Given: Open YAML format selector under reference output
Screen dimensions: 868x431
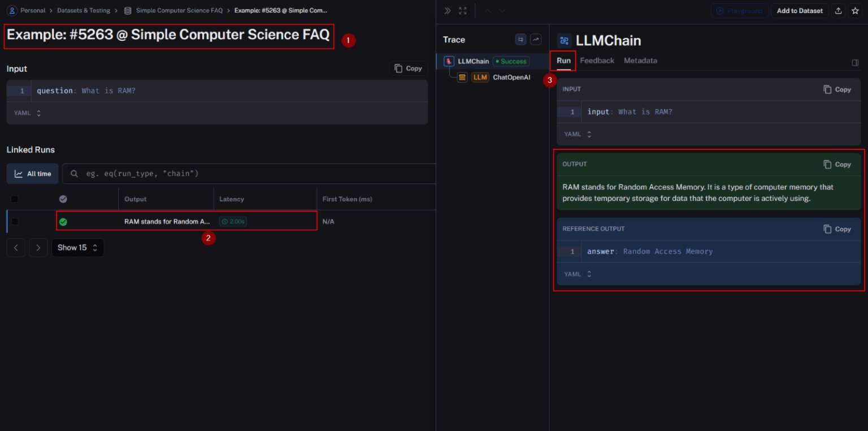Looking at the screenshot, I should coord(577,274).
